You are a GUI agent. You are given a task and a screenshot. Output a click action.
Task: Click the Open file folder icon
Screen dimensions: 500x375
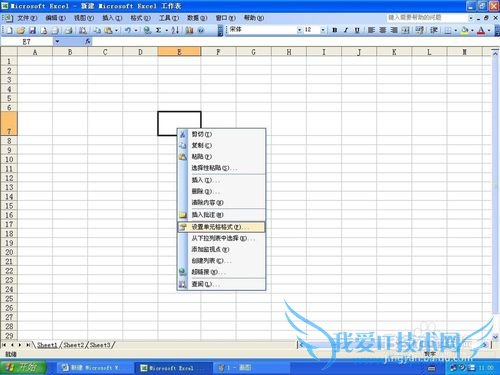pos(21,30)
